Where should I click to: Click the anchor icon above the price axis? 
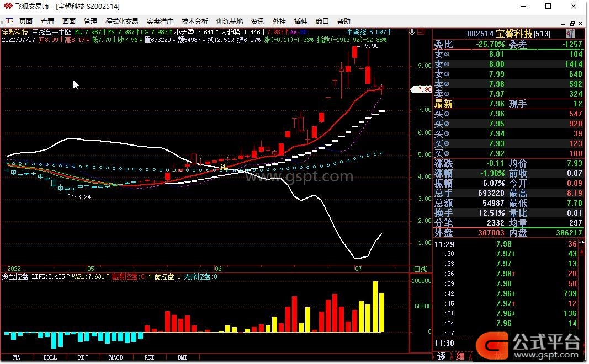pyautogui.click(x=412, y=33)
